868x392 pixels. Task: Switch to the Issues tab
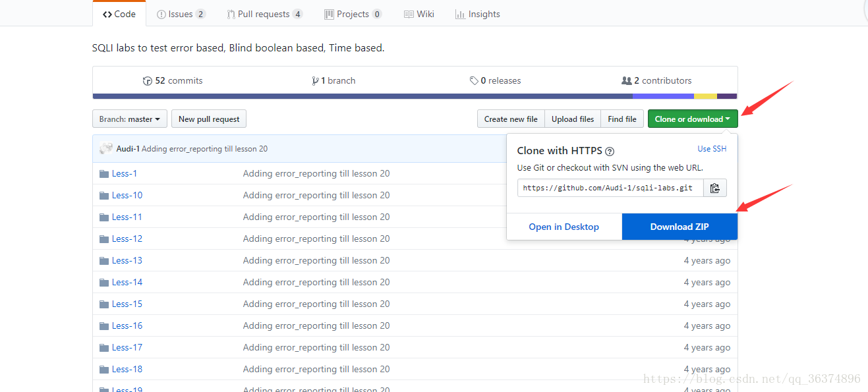pyautogui.click(x=181, y=14)
